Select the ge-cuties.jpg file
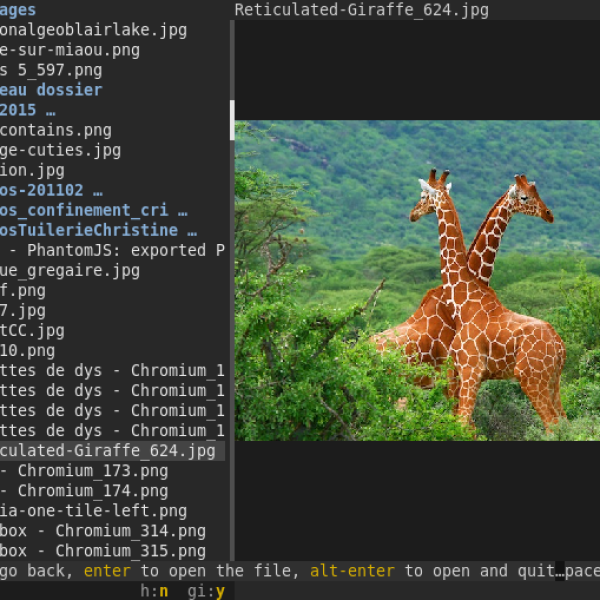This screenshot has height=600, width=600. coord(61,150)
